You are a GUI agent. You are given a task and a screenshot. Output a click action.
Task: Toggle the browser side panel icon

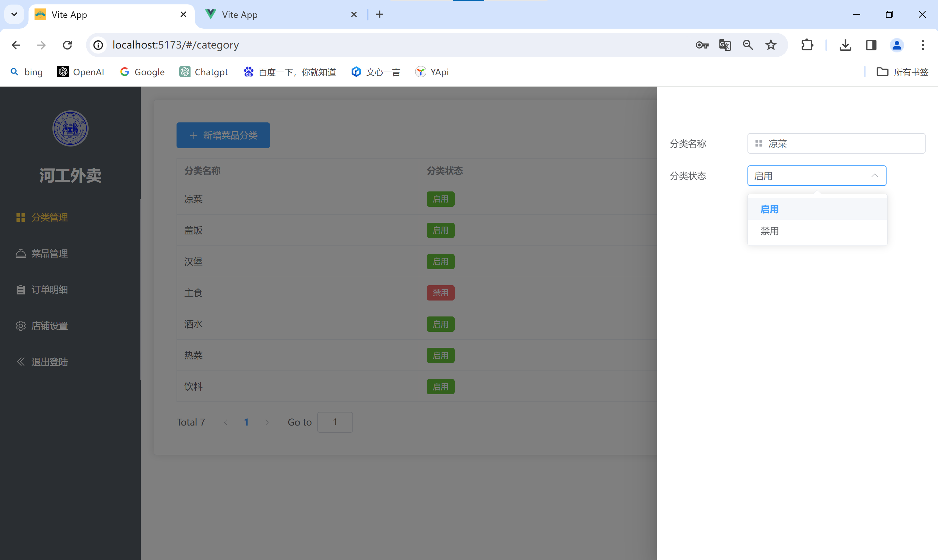tap(871, 45)
